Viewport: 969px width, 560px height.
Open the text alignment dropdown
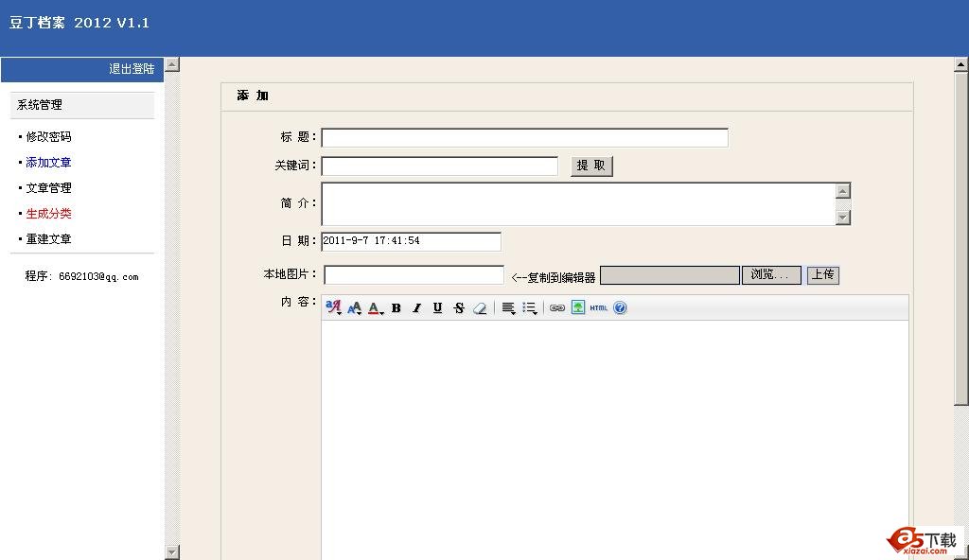pyautogui.click(x=508, y=307)
